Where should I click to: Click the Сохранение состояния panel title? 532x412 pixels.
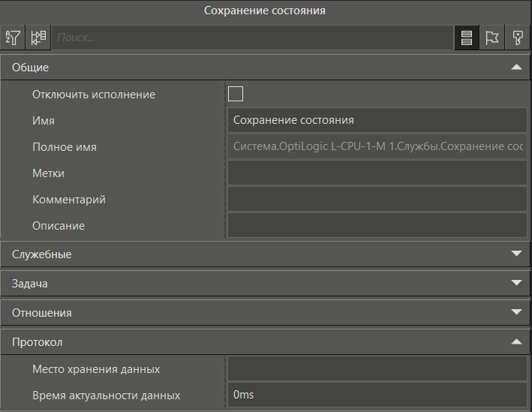pos(265,11)
